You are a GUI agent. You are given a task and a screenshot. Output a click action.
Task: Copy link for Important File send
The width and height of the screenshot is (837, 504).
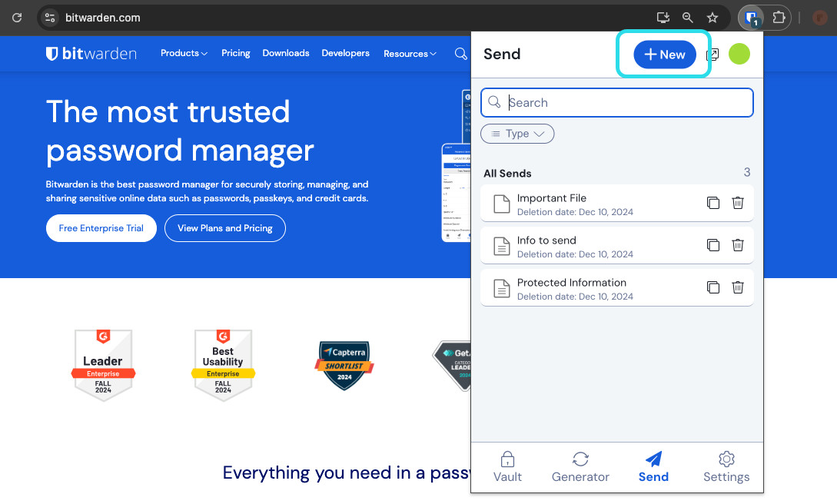tap(712, 203)
